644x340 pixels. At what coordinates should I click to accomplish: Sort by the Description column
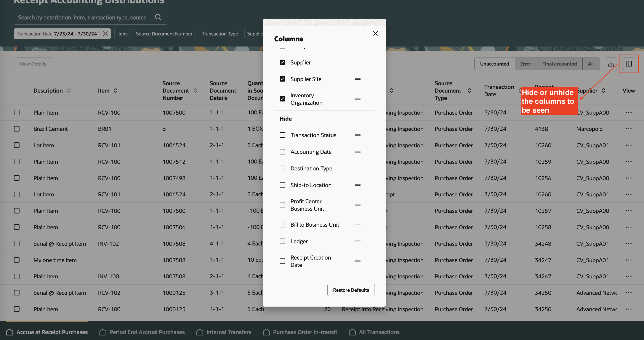click(x=69, y=91)
